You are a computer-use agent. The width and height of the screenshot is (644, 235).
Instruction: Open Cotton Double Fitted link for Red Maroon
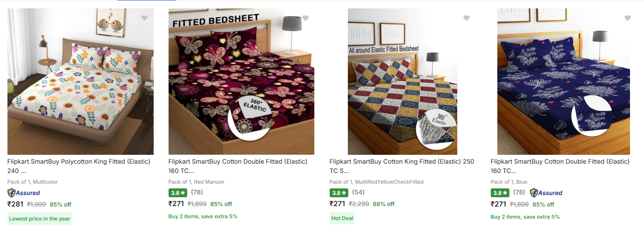tap(237, 162)
